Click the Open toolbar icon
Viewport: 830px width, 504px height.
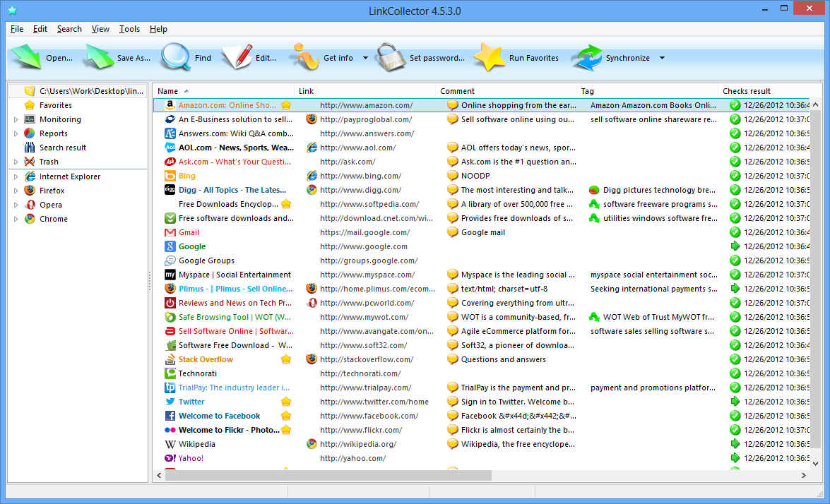click(x=27, y=58)
